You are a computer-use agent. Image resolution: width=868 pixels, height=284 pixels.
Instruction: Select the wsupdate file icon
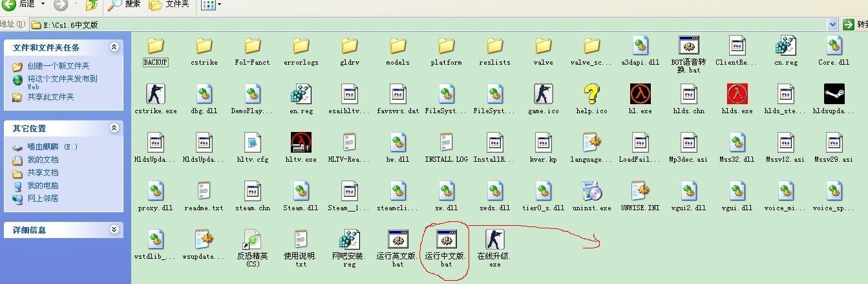click(x=204, y=239)
